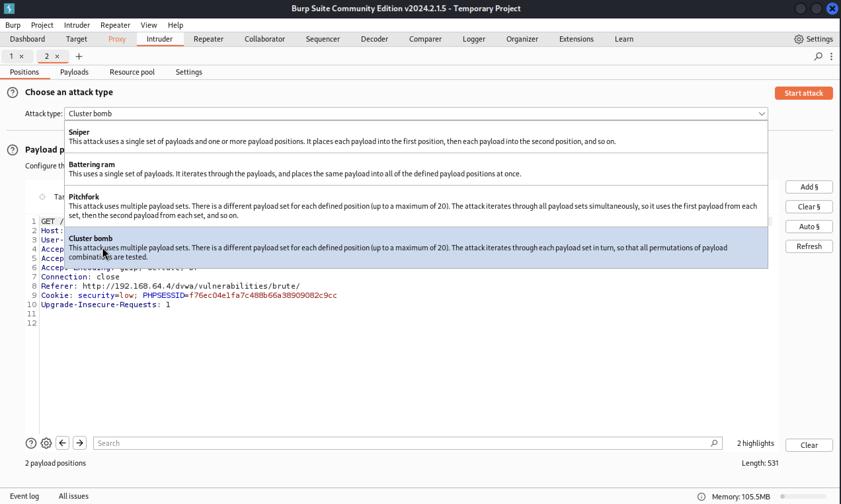Click the help icon next to editor search bar
841x504 pixels.
pos(31,443)
